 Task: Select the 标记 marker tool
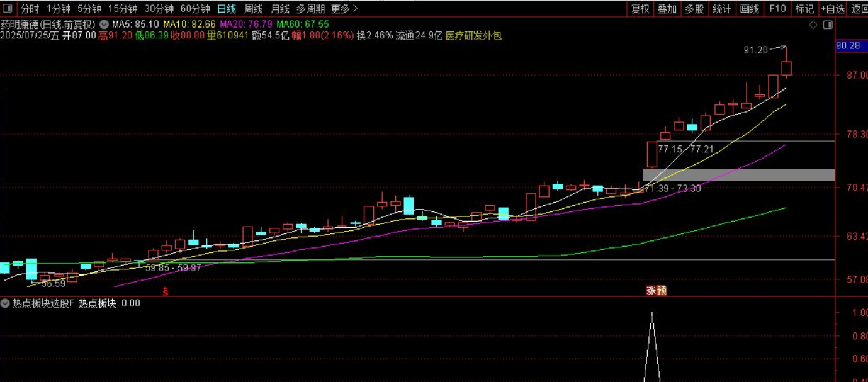point(804,8)
